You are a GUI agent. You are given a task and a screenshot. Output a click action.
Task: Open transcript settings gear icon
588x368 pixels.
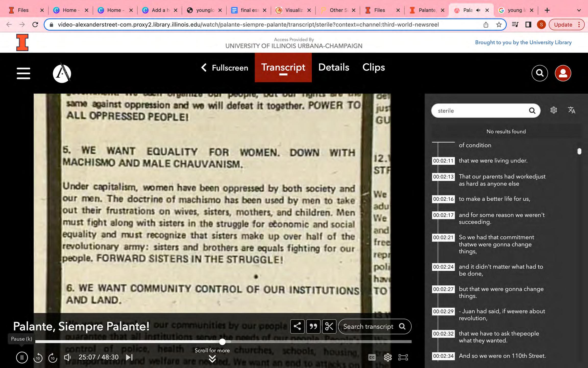pyautogui.click(x=554, y=110)
